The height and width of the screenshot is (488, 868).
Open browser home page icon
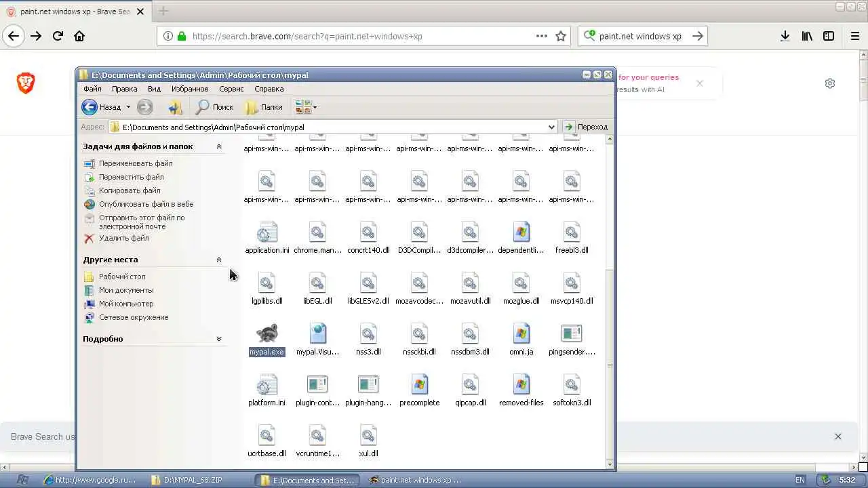(79, 36)
